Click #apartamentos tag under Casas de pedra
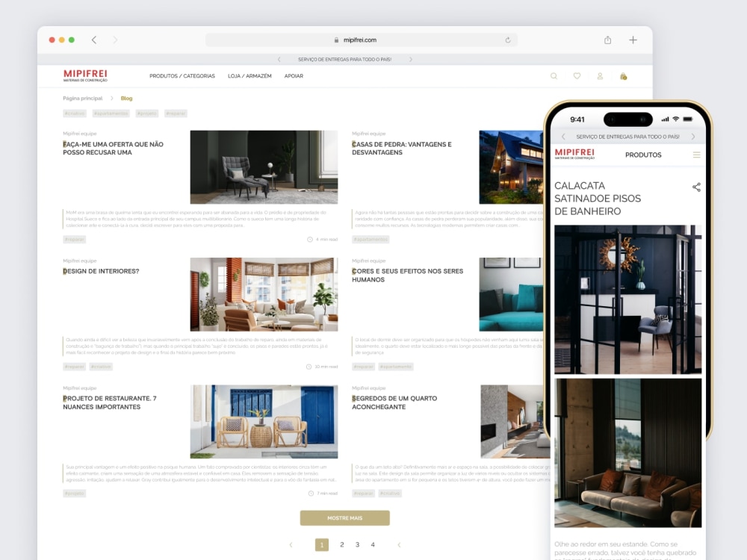Screen dimensions: 747x560 (371, 240)
